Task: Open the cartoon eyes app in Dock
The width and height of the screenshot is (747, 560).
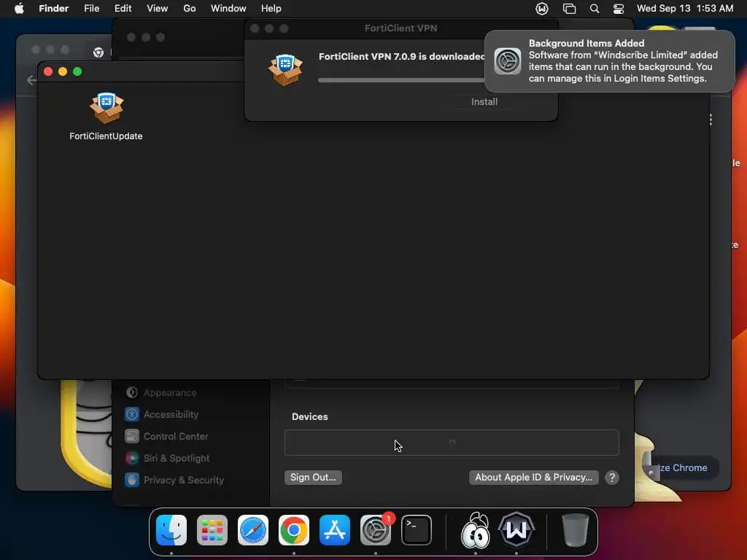Action: pos(475,530)
